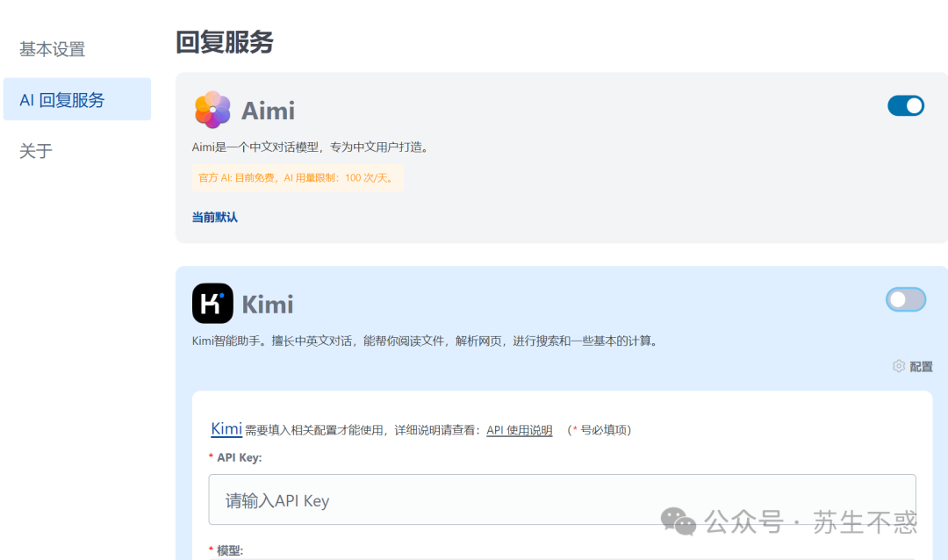Image resolution: width=948 pixels, height=560 pixels.
Task: Click the Kimi智能助手 description text
Action: (x=425, y=341)
